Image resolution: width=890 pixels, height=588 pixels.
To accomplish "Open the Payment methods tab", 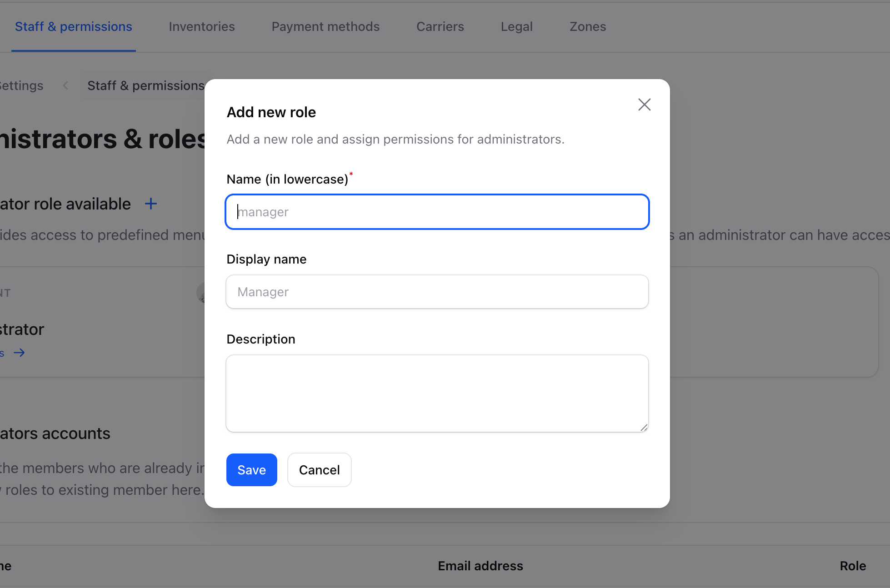I will (325, 27).
